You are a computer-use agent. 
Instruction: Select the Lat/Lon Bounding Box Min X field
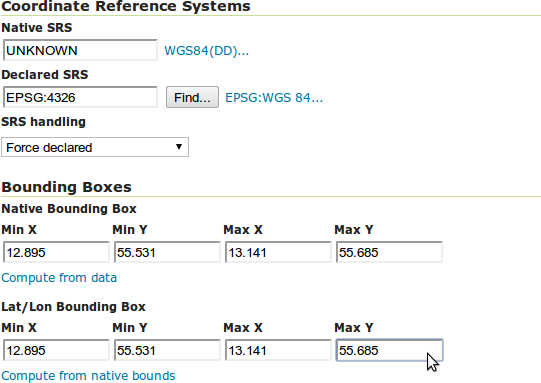click(56, 350)
